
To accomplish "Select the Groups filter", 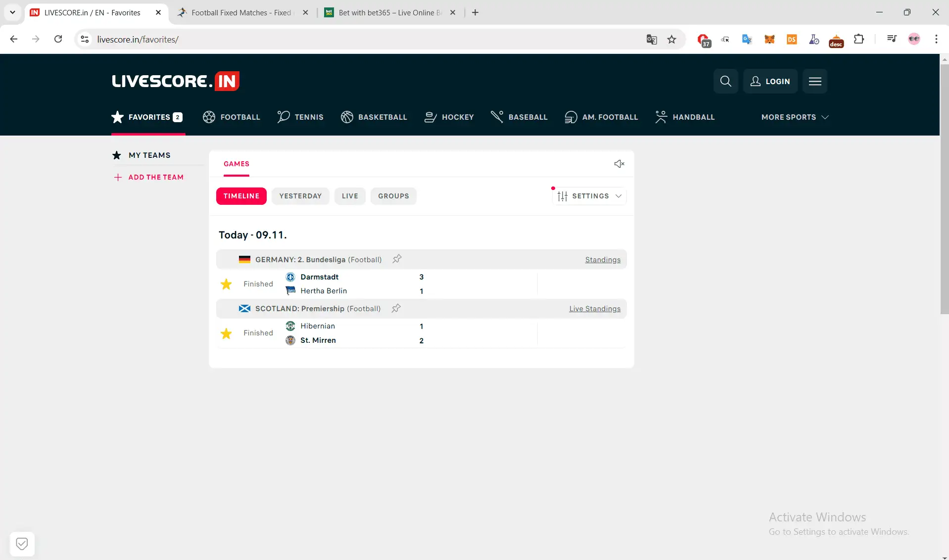I will [x=393, y=196].
